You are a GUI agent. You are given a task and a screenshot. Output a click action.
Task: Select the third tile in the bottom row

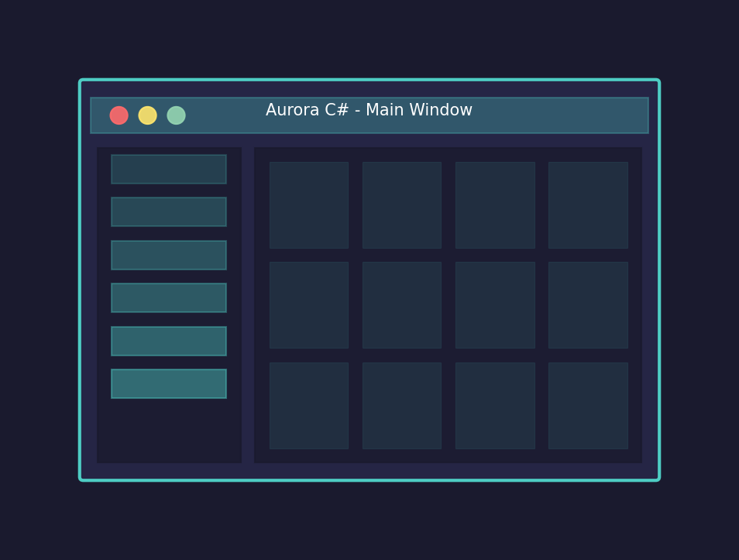click(x=494, y=405)
